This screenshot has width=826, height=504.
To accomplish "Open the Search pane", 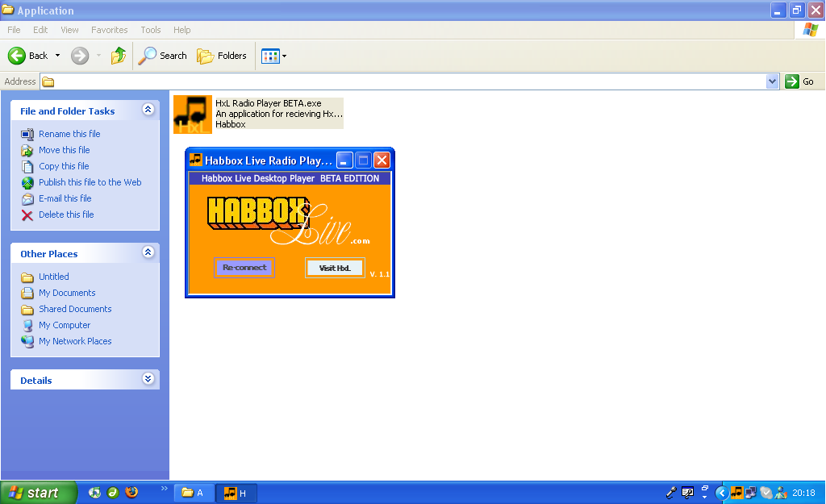I will tap(163, 56).
